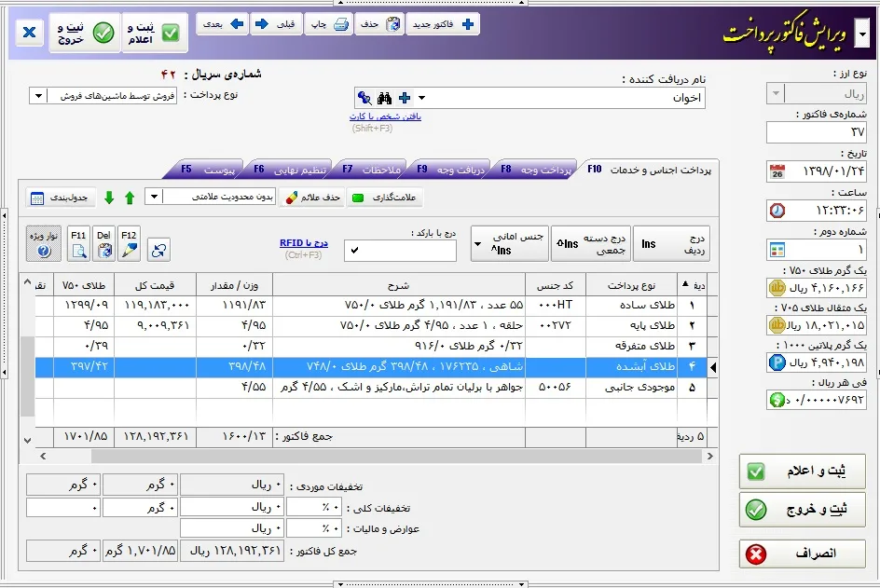
Task: Click the یافتن شخص با کارت link
Action: pos(385,116)
